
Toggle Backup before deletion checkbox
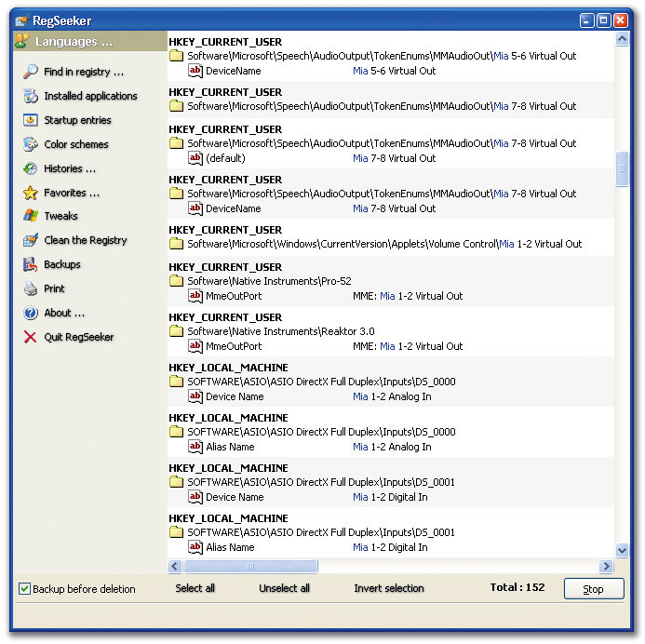point(24,588)
